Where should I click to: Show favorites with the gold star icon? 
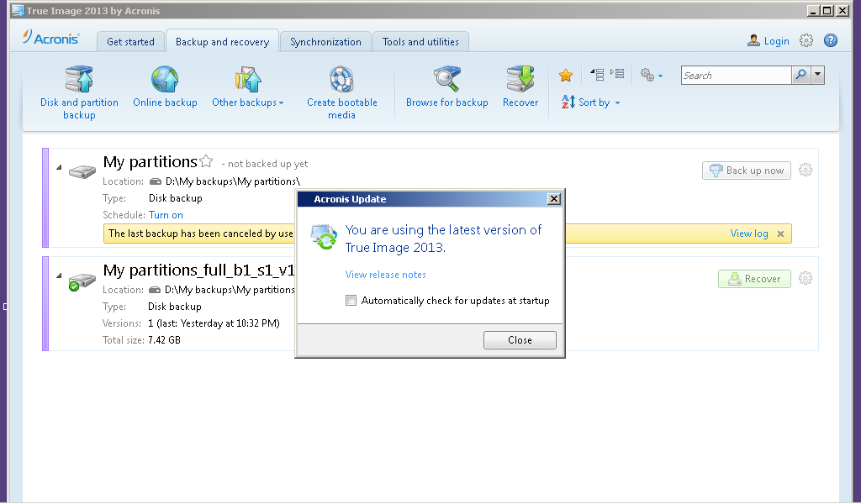point(566,75)
